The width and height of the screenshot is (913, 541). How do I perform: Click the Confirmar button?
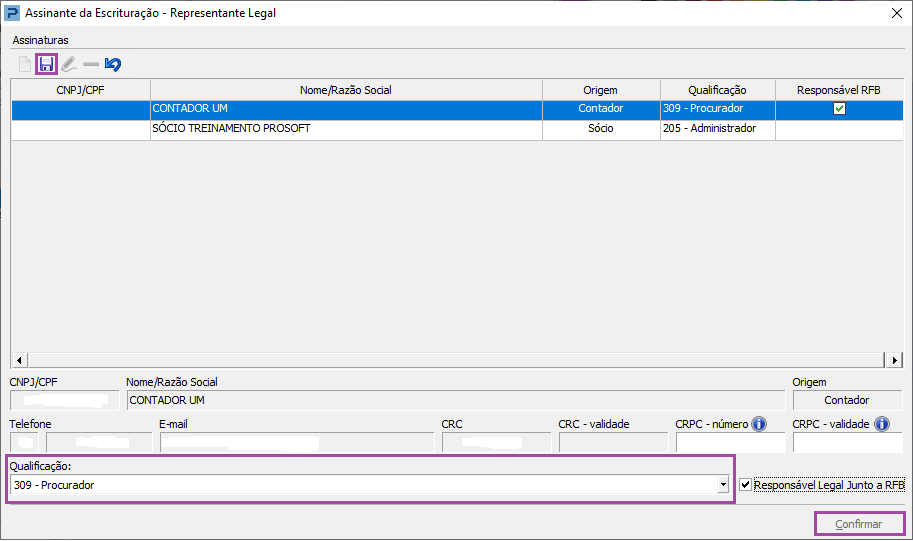click(x=859, y=524)
